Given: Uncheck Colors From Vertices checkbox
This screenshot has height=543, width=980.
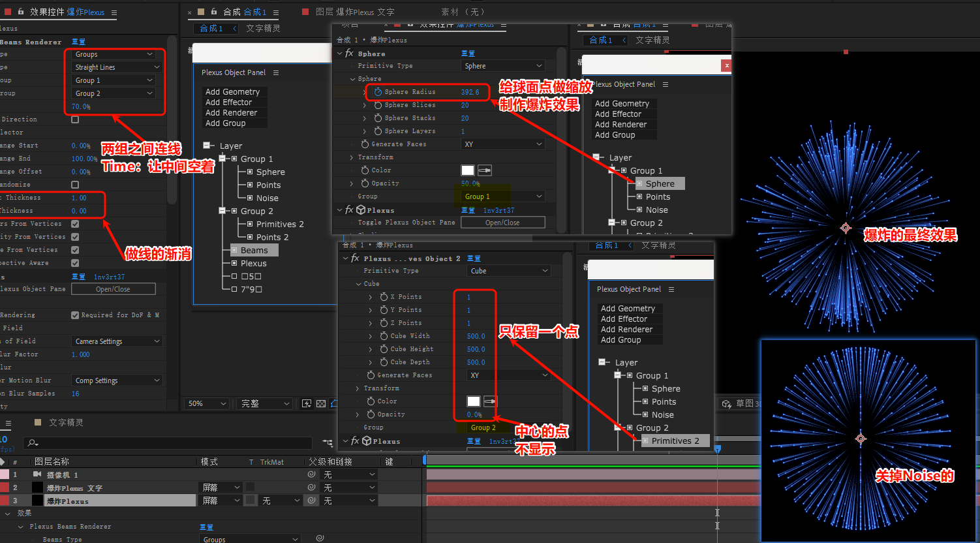Looking at the screenshot, I should pos(75,224).
